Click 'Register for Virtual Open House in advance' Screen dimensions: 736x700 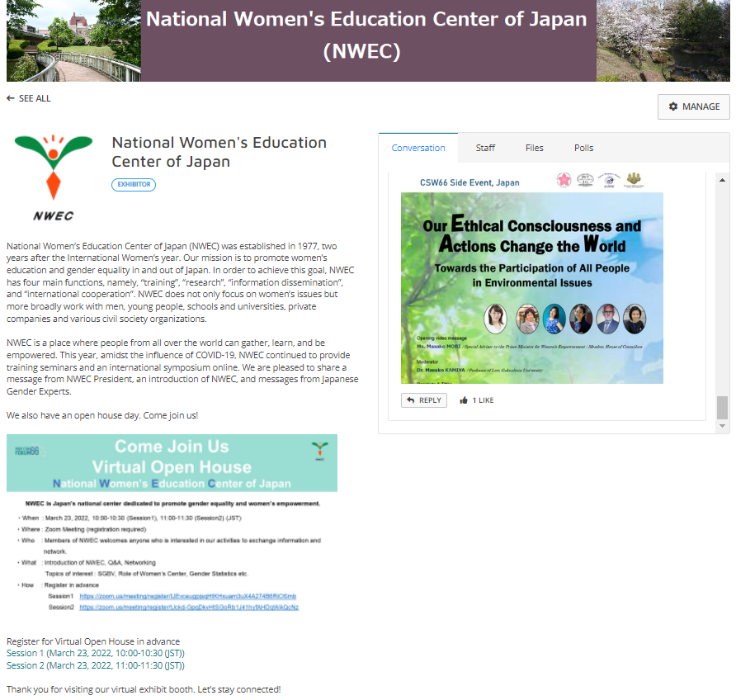tap(93, 641)
